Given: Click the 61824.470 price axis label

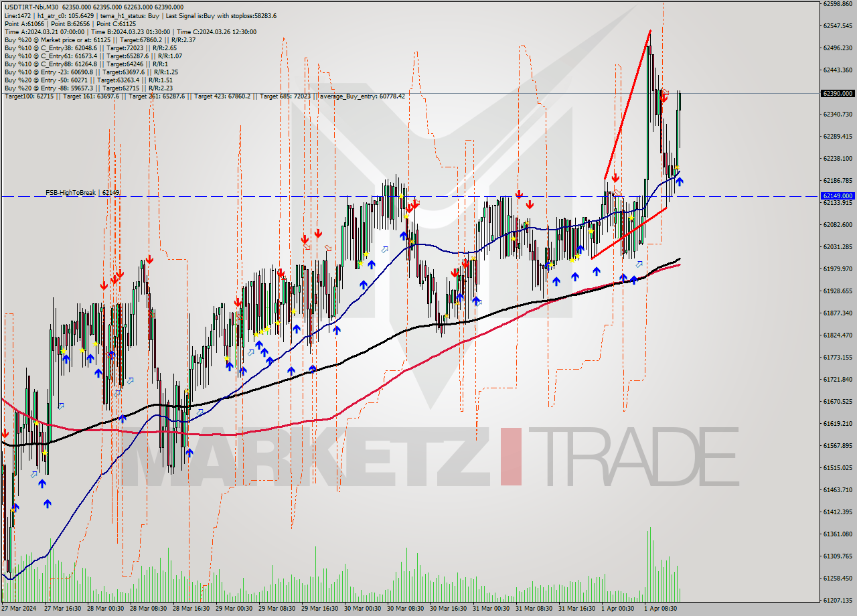Looking at the screenshot, I should pyautogui.click(x=837, y=335).
